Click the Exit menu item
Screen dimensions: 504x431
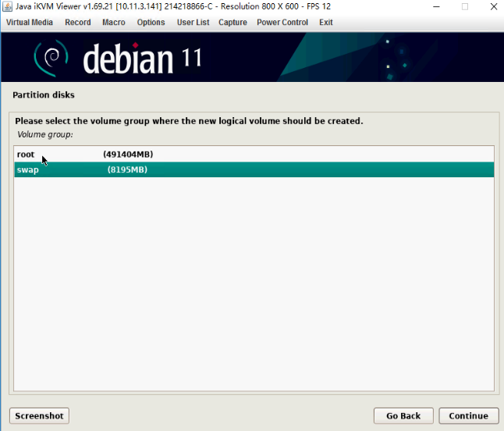[326, 22]
